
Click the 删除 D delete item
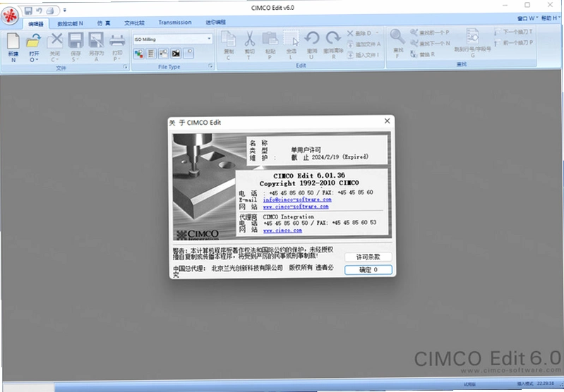pos(359,33)
